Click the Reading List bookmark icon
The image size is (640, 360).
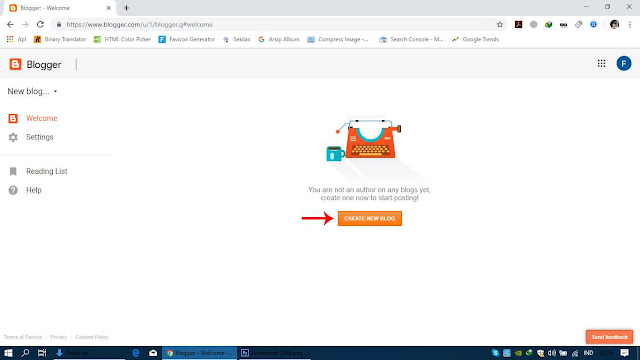[x=13, y=171]
